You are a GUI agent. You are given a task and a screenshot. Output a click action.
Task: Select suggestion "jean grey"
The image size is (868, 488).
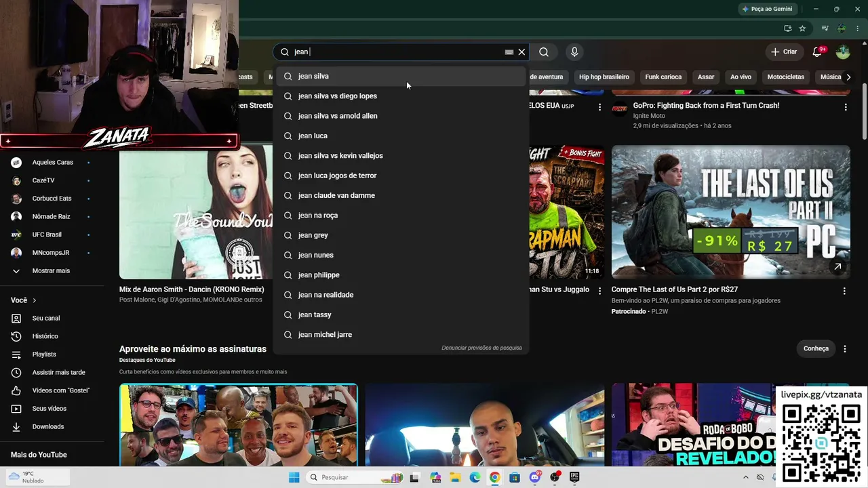click(401, 235)
